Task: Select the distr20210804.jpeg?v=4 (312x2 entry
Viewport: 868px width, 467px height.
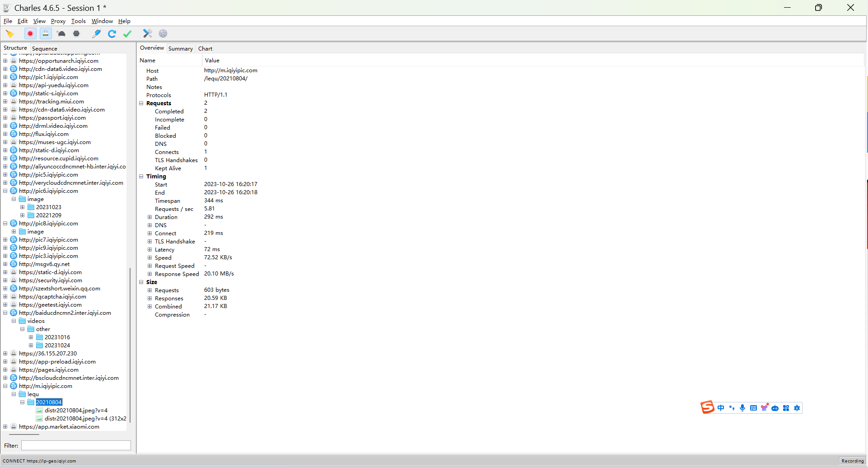Action: (x=85, y=418)
